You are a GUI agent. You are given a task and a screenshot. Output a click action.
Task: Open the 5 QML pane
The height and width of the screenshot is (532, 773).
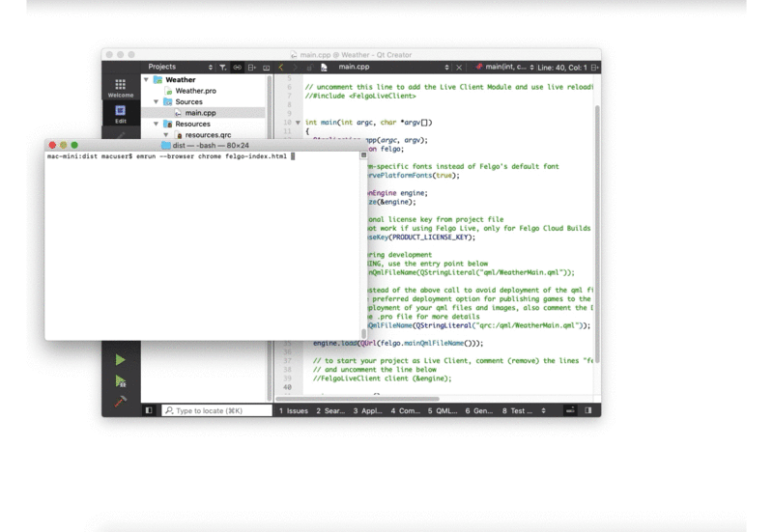click(x=443, y=410)
